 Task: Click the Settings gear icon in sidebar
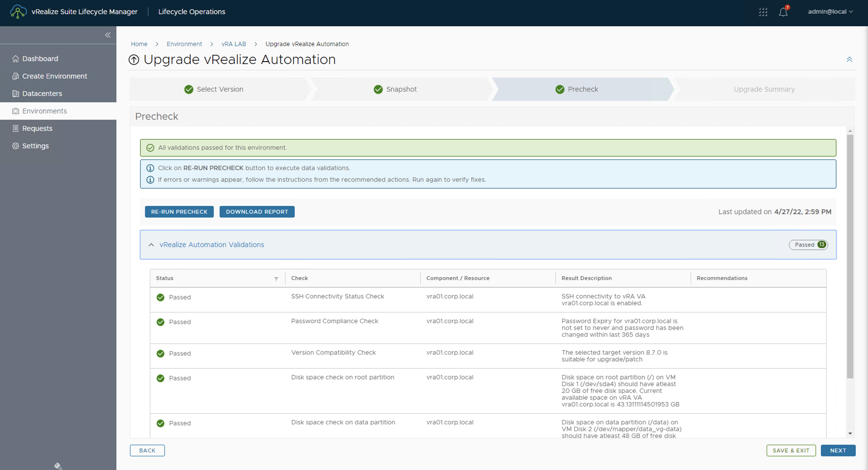click(16, 146)
